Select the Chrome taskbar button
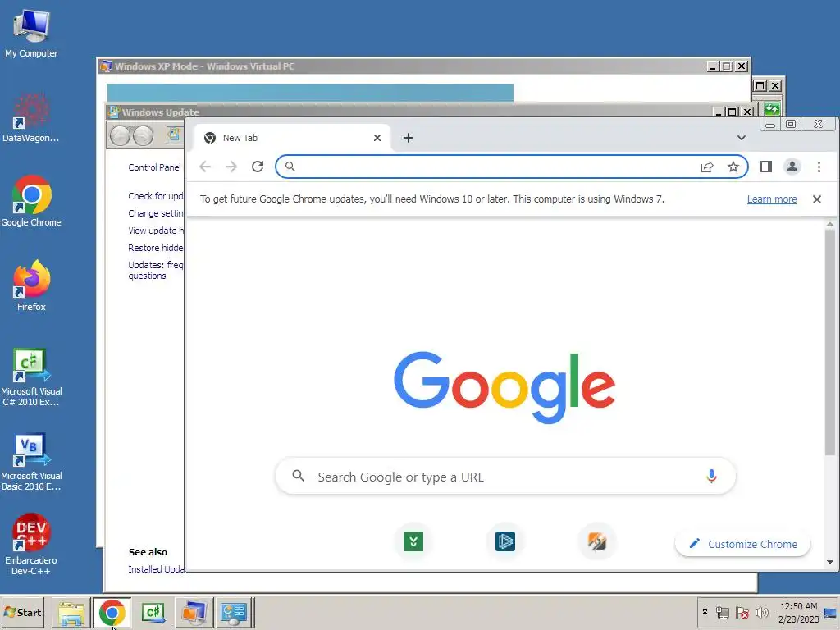840x630 pixels. pos(112,613)
